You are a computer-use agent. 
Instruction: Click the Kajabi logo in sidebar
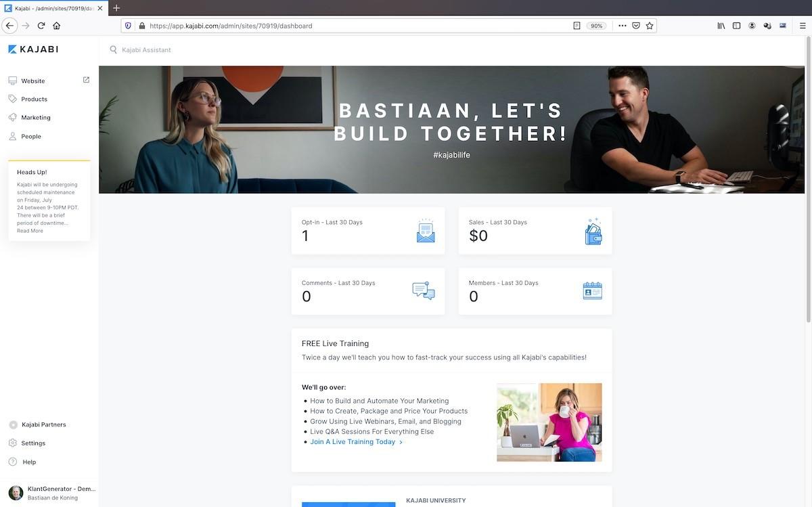click(33, 49)
